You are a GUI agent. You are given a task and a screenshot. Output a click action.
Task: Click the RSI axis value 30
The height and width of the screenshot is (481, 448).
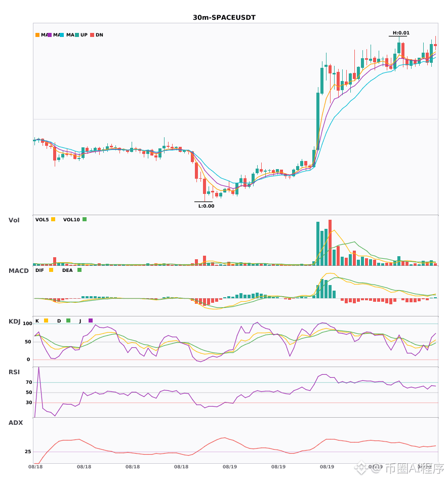pyautogui.click(x=29, y=403)
